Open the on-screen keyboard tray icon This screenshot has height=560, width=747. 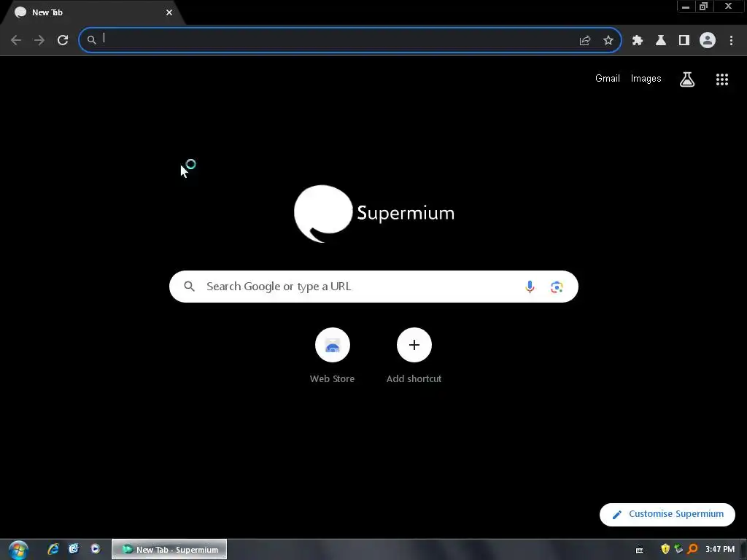(639, 550)
